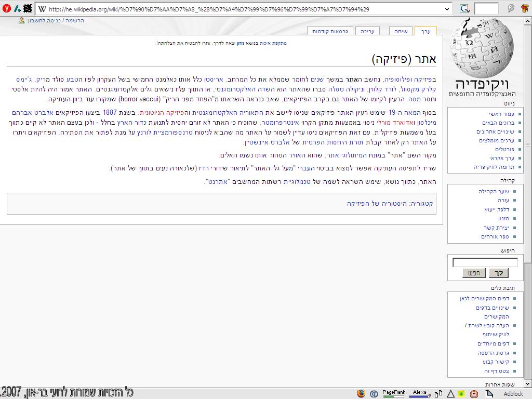Screen dimensions: 532x399
Task: Click the לך go button
Action: [499, 273]
